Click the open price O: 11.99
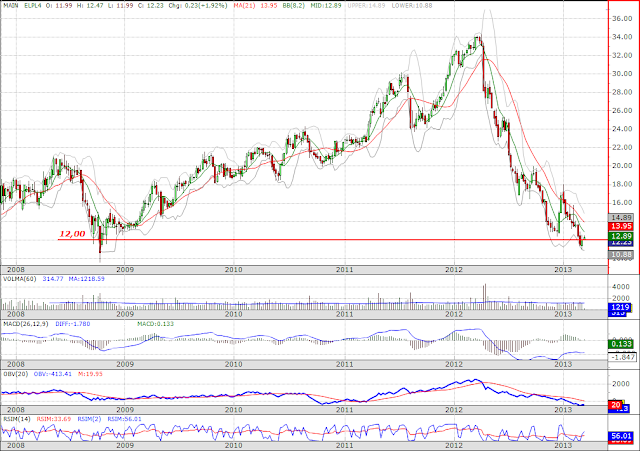Viewport: 640px width, 451px height. (58, 6)
